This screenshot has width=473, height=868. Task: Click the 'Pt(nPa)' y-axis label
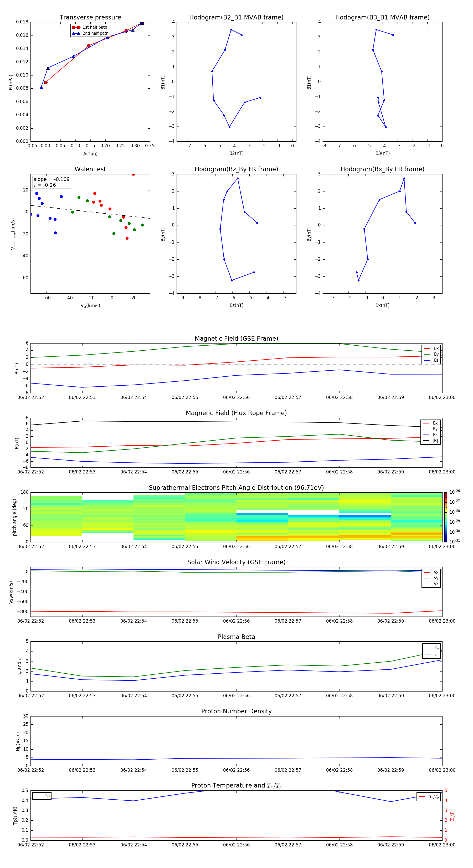click(11, 82)
